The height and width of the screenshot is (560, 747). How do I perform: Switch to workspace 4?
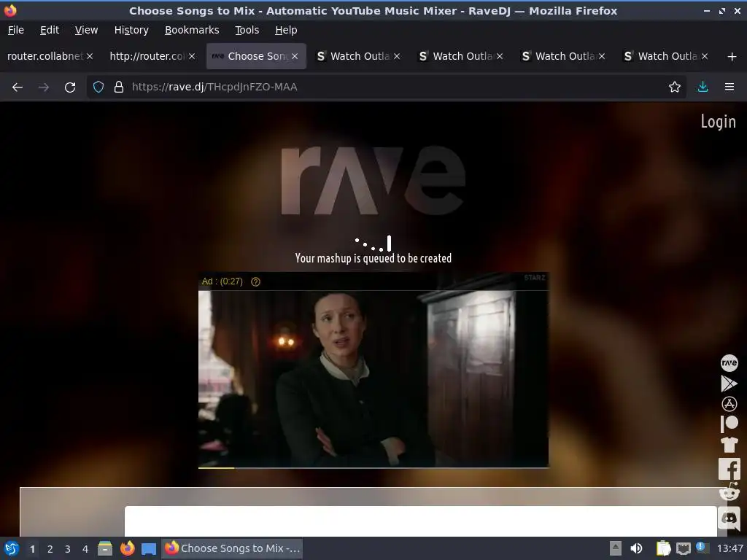(85, 549)
